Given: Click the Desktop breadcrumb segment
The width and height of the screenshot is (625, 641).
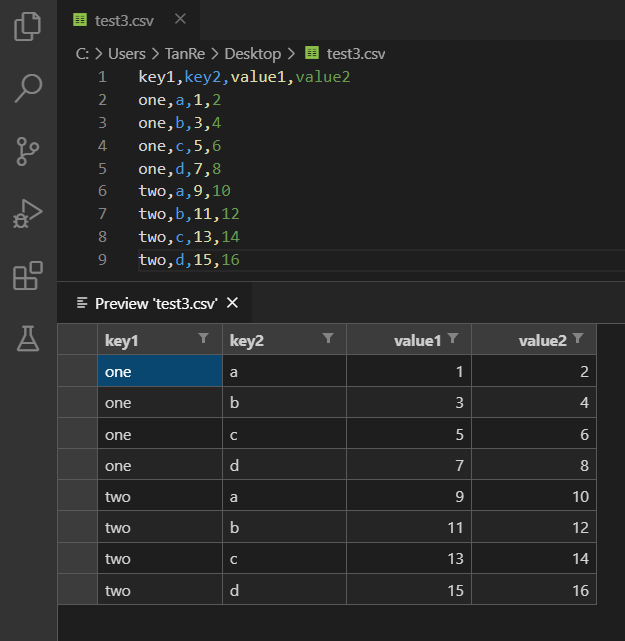Looking at the screenshot, I should (253, 54).
